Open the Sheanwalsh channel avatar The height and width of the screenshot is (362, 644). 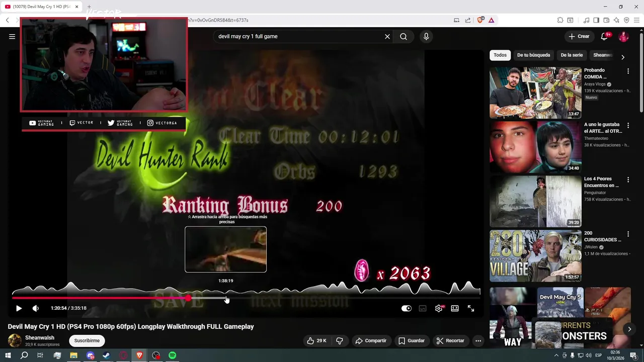tap(15, 340)
